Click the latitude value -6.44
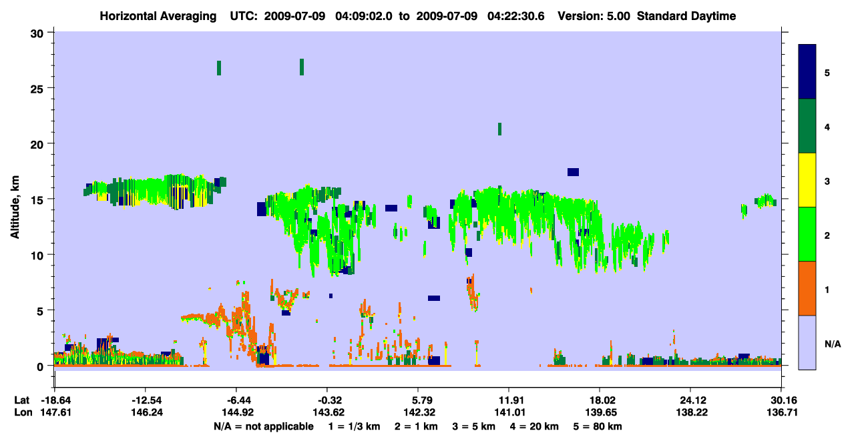The width and height of the screenshot is (868, 445). pos(236,400)
